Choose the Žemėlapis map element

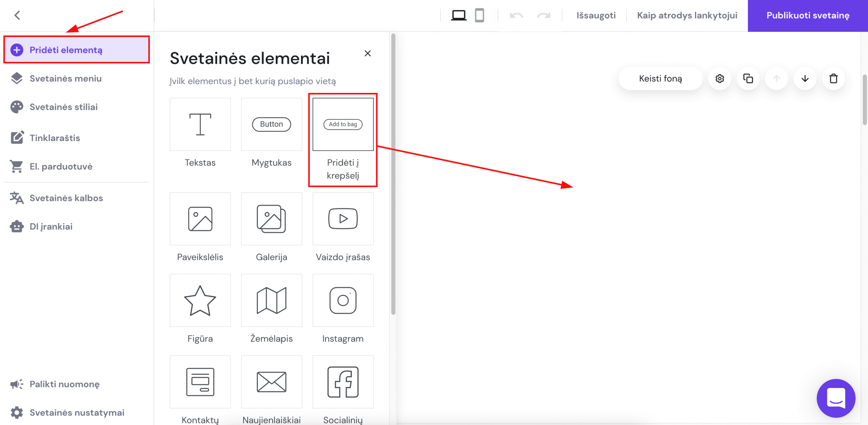(x=271, y=301)
